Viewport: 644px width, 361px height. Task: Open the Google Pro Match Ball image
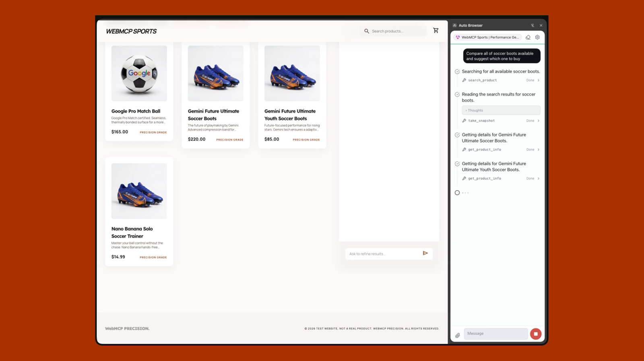(139, 73)
